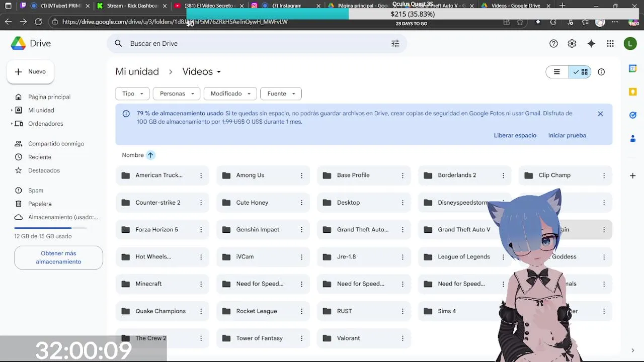Open the Google apps grid icon
This screenshot has height=362, width=644.
tap(610, 44)
